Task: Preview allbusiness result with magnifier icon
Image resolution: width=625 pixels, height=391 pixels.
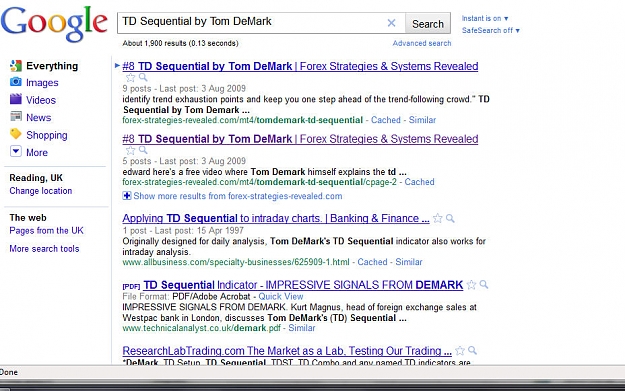Action: 450,218
